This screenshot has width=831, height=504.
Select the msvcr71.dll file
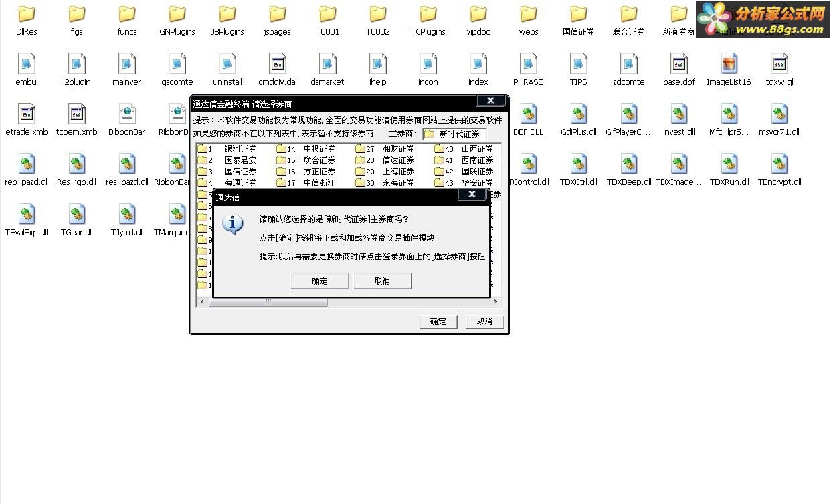click(x=779, y=120)
